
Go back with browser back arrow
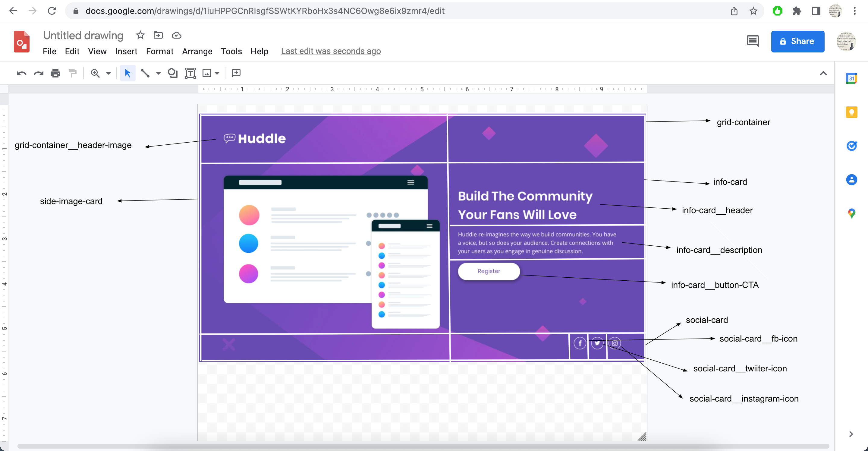pyautogui.click(x=13, y=11)
